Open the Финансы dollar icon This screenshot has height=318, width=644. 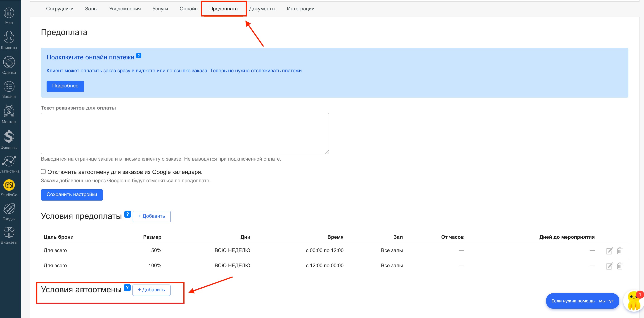pos(9,137)
